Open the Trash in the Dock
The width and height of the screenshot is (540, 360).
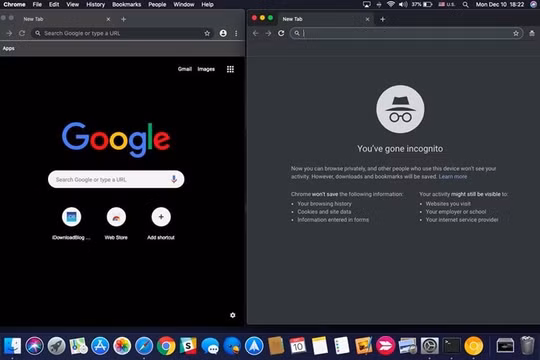[x=527, y=346]
